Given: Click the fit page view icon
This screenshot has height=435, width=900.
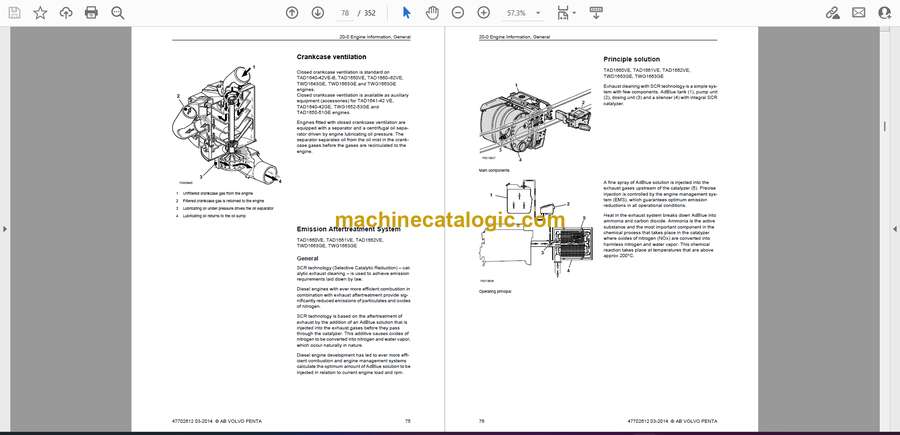Looking at the screenshot, I should coord(562,13).
